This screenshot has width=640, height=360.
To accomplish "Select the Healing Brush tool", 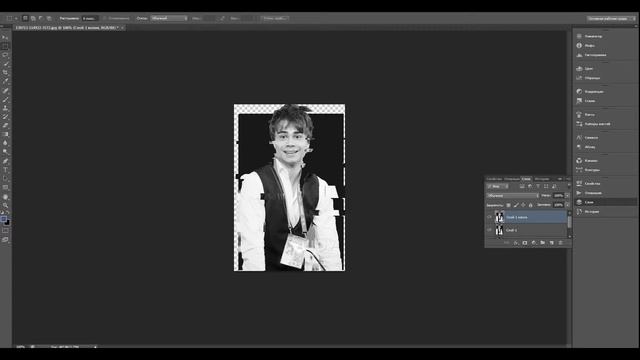I will pos(5,90).
